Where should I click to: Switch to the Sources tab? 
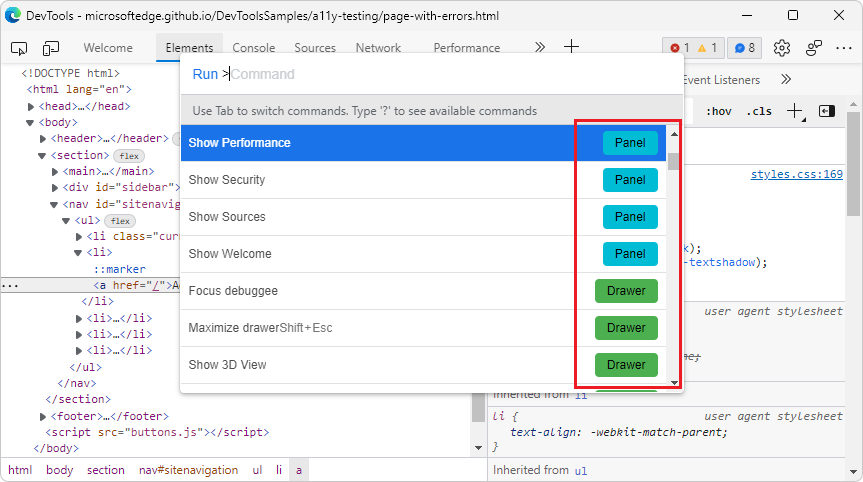click(x=315, y=48)
